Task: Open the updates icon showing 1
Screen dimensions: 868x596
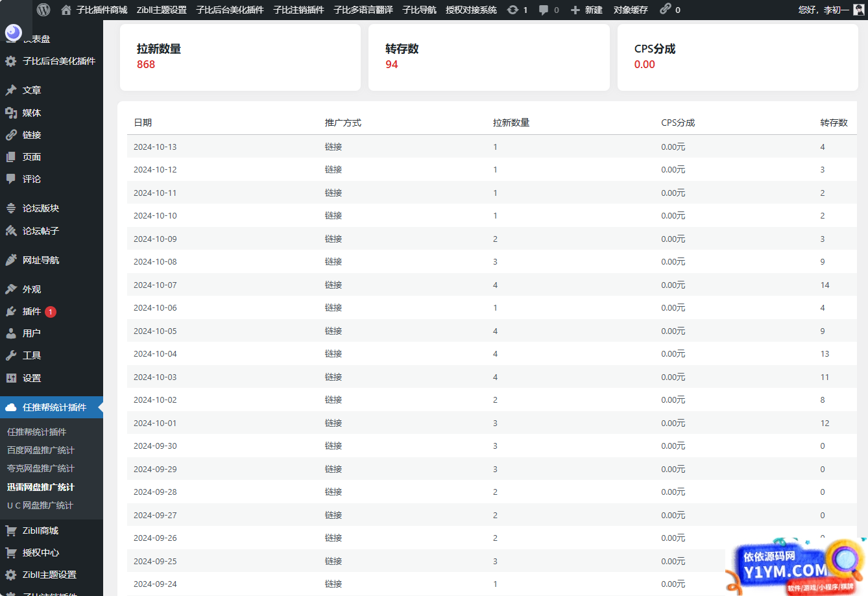Action: (x=512, y=10)
